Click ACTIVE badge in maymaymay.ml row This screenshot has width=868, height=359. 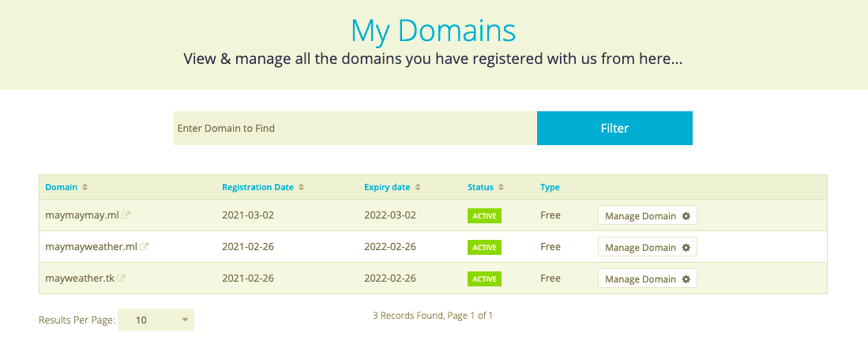tap(484, 215)
